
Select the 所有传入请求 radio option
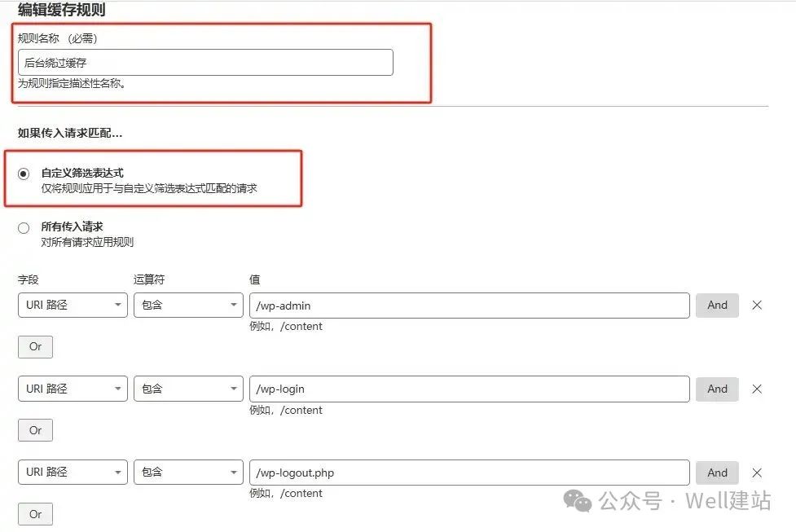24,228
